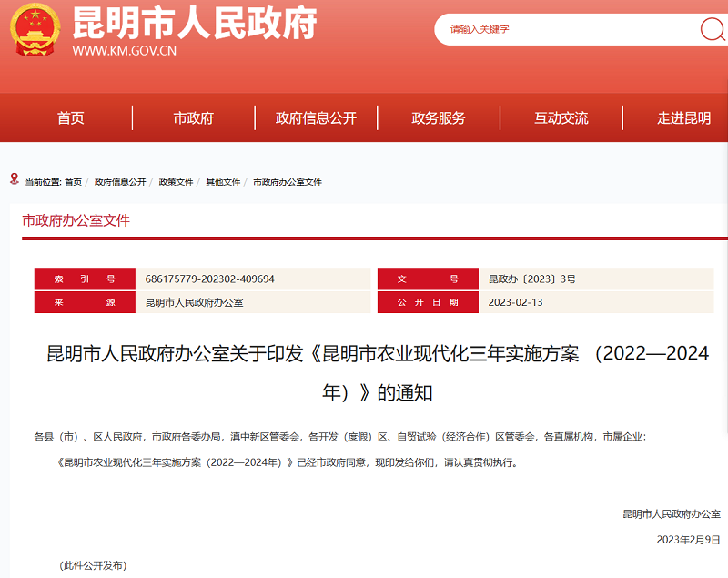The image size is (728, 578).
Task: Click the magnifier search icon
Action: point(712,29)
